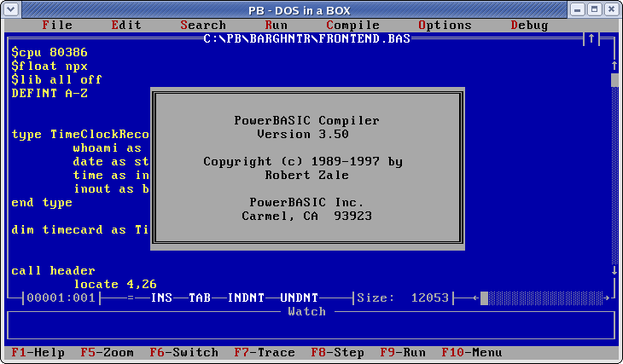Viewport: 623px width, 364px height.
Task: Click the F8-Step shortcut
Action: 338,352
